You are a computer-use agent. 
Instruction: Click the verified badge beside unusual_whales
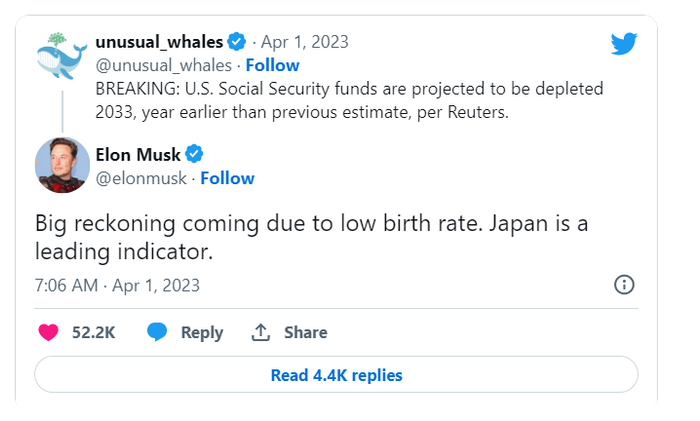[x=237, y=42]
